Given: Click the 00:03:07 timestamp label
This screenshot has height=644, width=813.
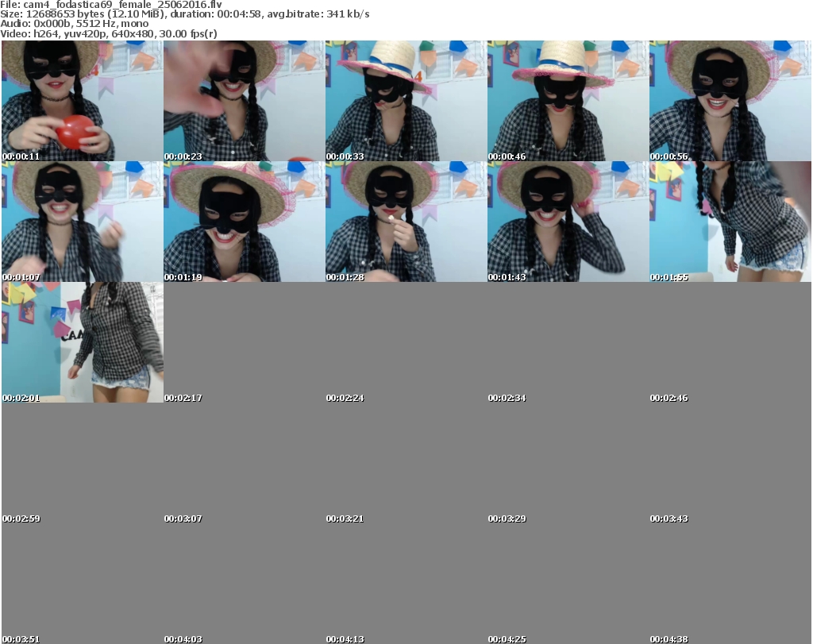Looking at the screenshot, I should point(183,519).
